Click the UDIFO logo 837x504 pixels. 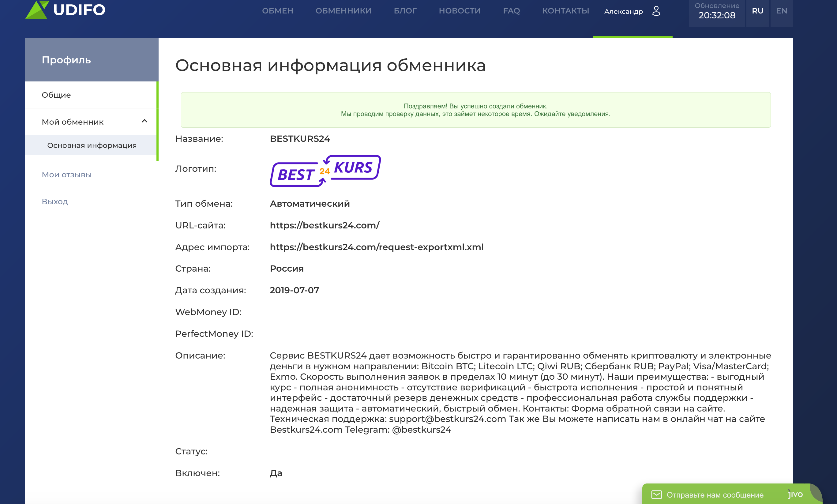pyautogui.click(x=65, y=9)
